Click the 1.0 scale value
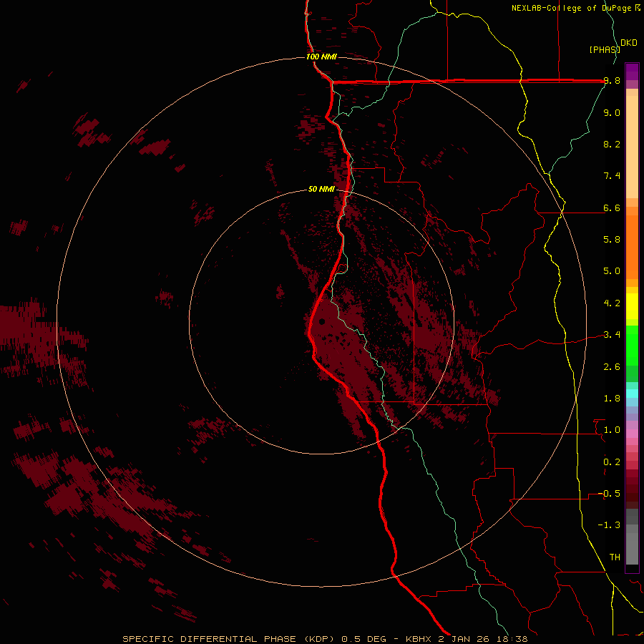This screenshot has width=644, height=644. click(612, 430)
